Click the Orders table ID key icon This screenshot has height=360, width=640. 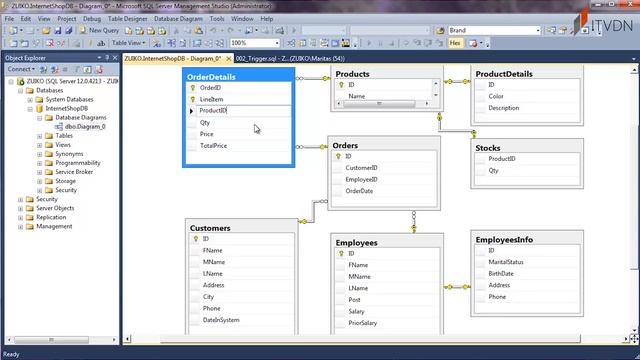(x=338, y=156)
